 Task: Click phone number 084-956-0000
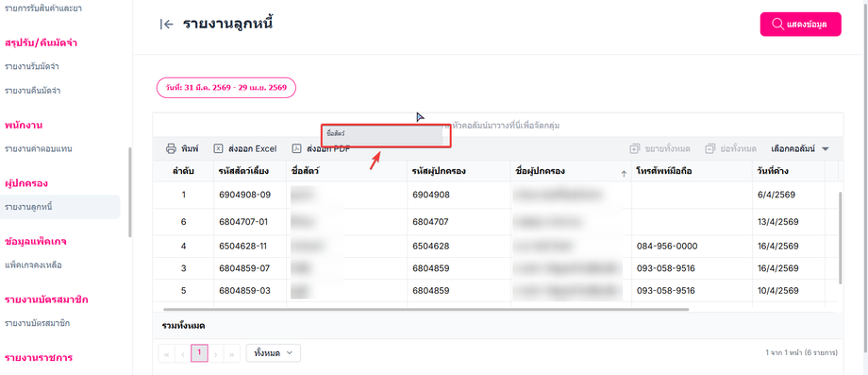click(667, 246)
